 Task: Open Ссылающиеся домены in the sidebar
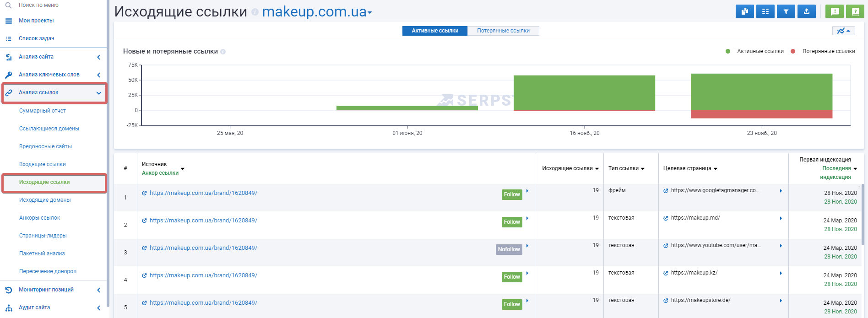pyautogui.click(x=49, y=129)
